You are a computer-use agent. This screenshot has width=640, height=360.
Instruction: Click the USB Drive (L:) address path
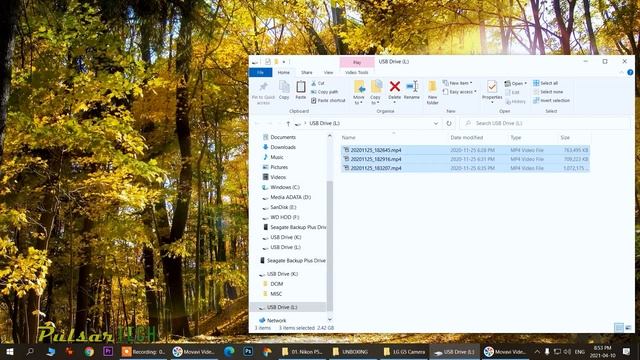point(324,123)
